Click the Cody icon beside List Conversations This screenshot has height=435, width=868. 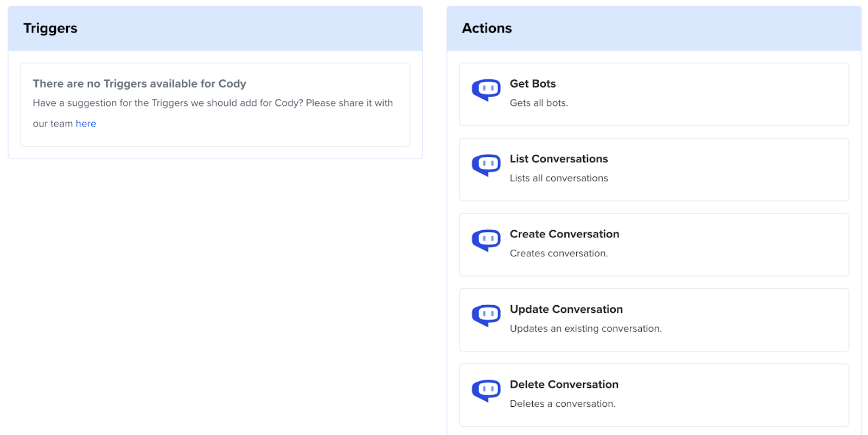[x=486, y=165]
